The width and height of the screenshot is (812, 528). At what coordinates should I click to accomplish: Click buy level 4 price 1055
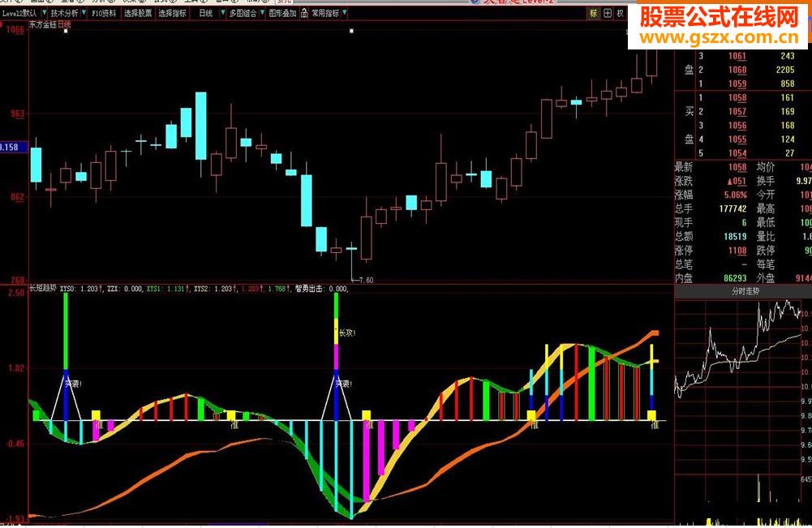point(737,140)
